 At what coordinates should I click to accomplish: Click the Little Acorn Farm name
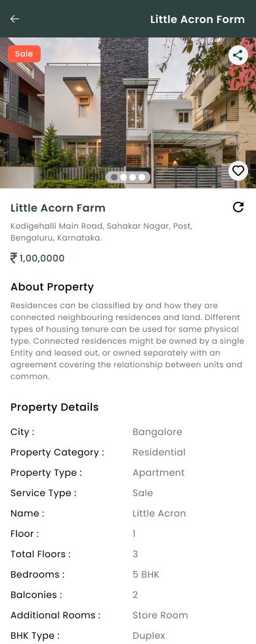pos(58,208)
